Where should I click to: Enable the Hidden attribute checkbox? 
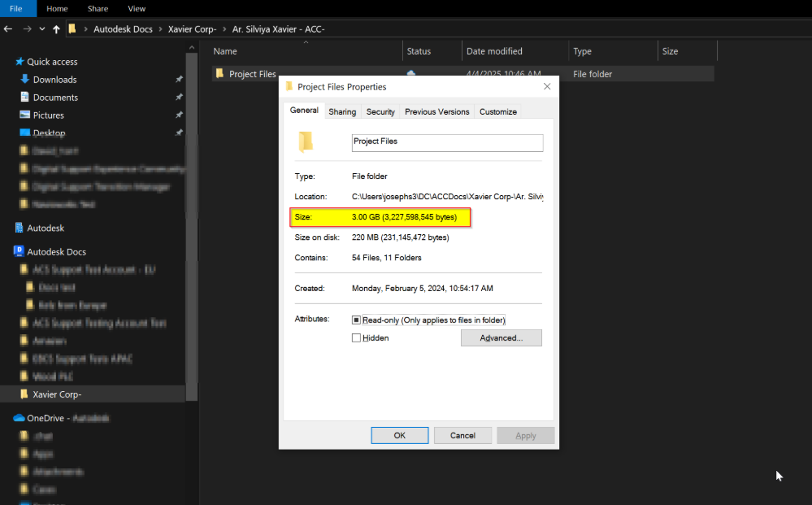coord(356,337)
